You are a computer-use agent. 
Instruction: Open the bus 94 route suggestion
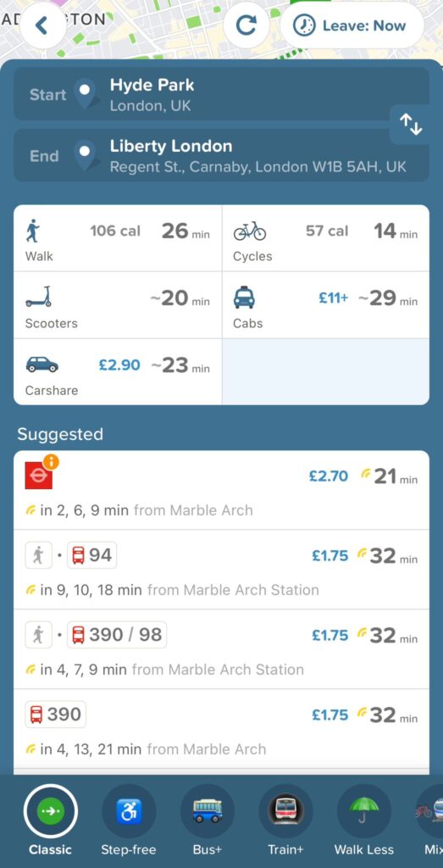pyautogui.click(x=221, y=570)
